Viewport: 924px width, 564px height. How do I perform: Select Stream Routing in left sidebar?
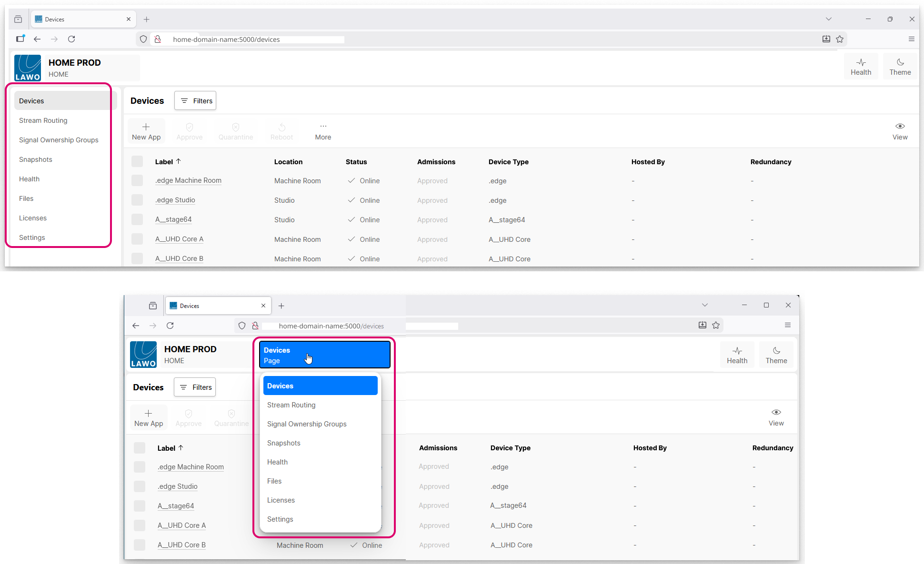tap(43, 120)
